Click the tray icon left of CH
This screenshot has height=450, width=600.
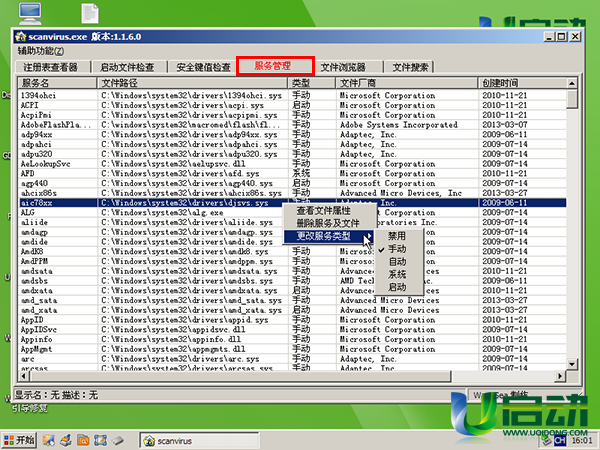(x=547, y=440)
